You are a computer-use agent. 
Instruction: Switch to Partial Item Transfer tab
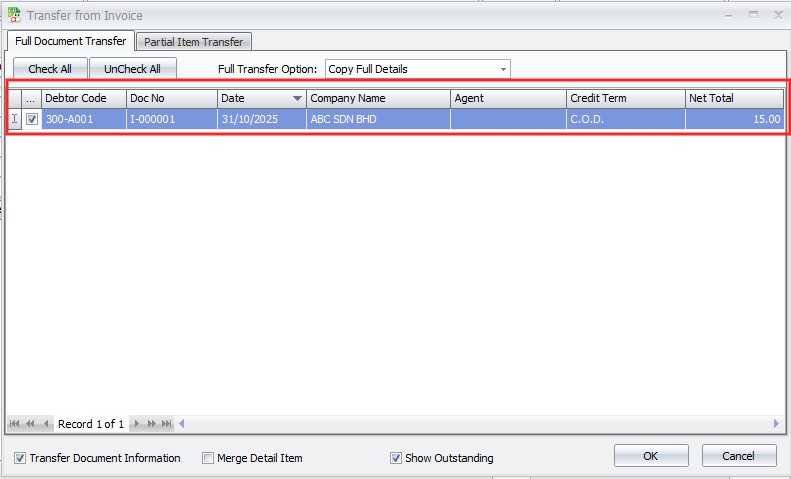coord(194,41)
